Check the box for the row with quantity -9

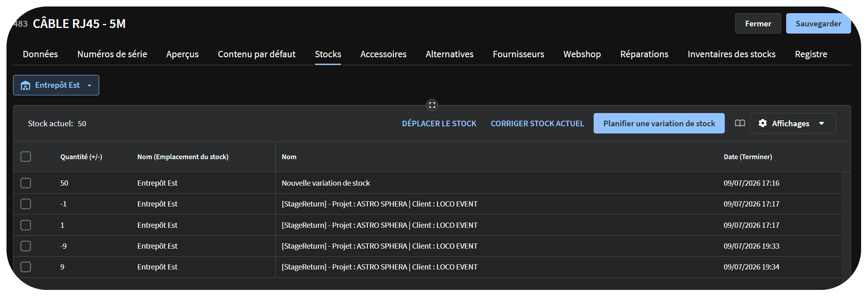pos(26,246)
